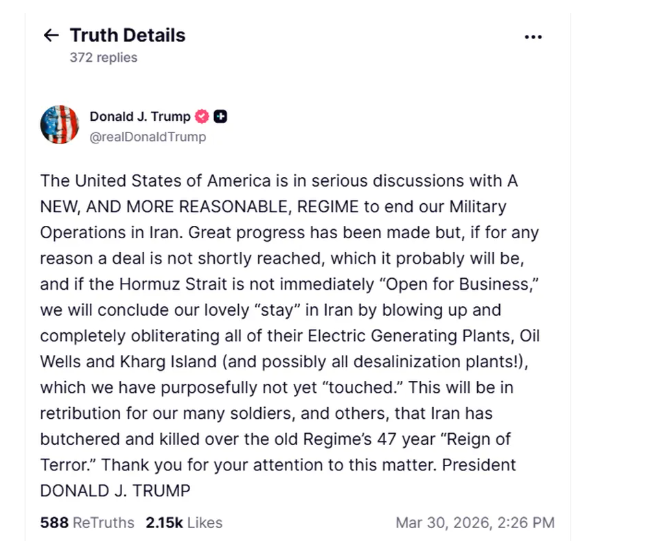Viewport: 647px width, 541px height.
Task: Click the closing "DONALD J. TRUMP" signature line
Action: (113, 491)
